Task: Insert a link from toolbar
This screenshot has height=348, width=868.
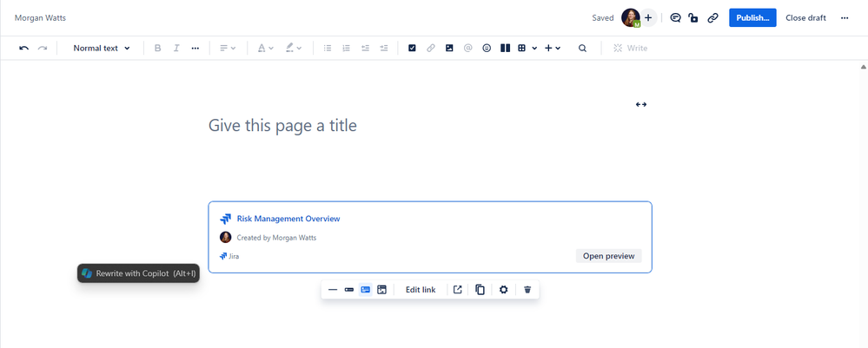Action: 431,48
